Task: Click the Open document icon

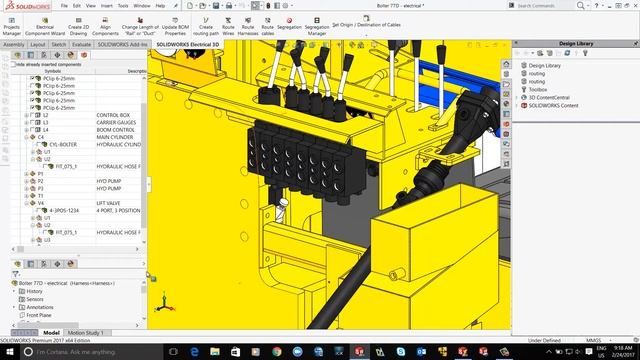Action: click(202, 6)
